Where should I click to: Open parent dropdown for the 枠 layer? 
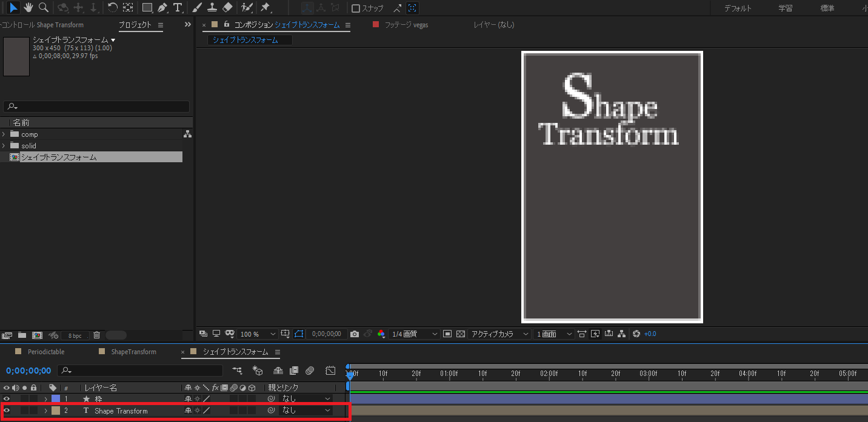click(306, 398)
